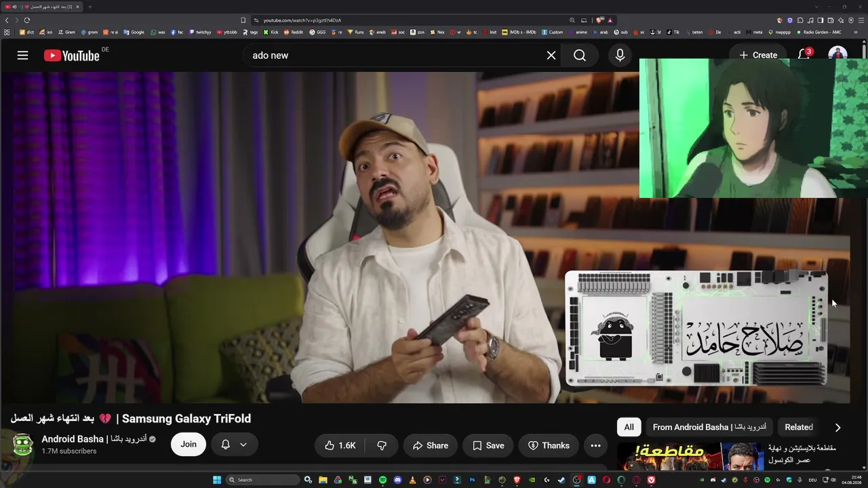Join the Android Basha channel membership
This screenshot has width=868, height=488.
click(189, 445)
